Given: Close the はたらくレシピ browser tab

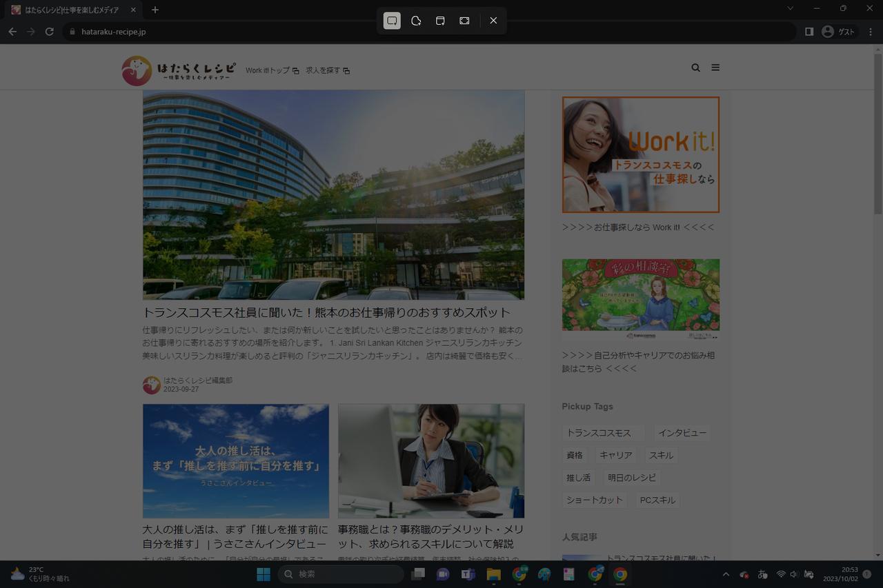Looking at the screenshot, I should coord(133,10).
